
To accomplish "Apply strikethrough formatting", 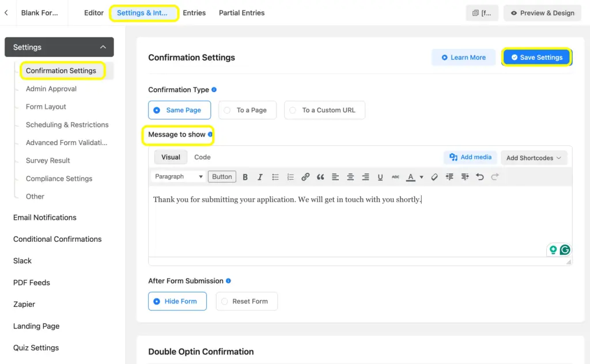I will (x=395, y=177).
